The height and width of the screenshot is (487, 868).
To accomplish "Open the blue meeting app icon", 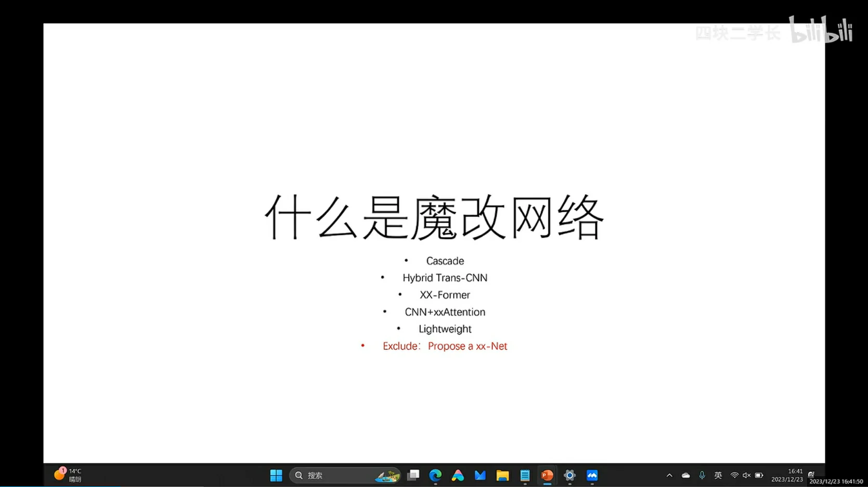I will pyautogui.click(x=592, y=475).
